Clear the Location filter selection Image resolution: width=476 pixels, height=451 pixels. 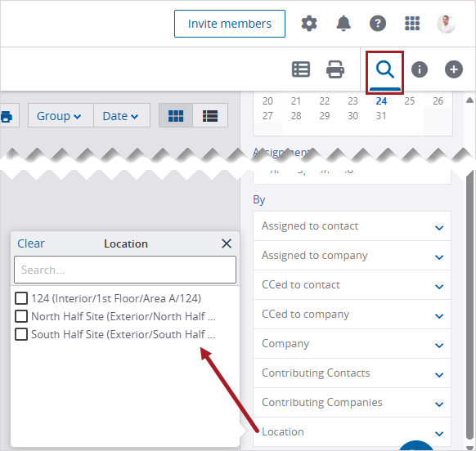[x=30, y=243]
